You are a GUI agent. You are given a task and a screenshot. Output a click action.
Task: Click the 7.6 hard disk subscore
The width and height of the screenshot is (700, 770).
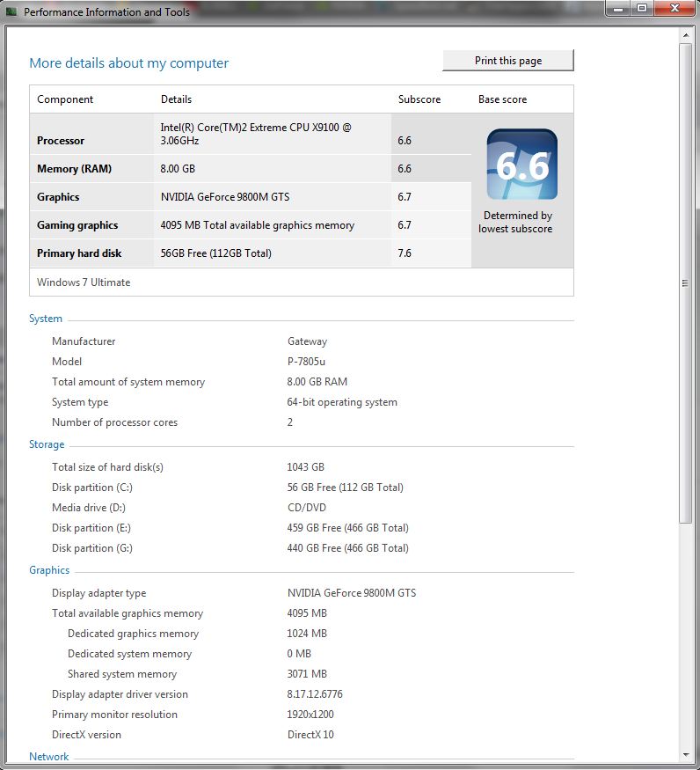[x=405, y=253]
